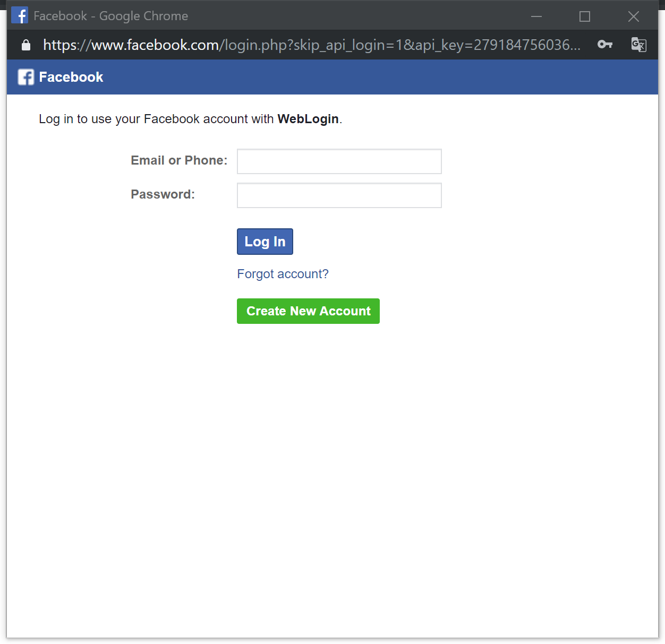Close the Facebook login window
This screenshot has height=644, width=665.
pos(634,16)
